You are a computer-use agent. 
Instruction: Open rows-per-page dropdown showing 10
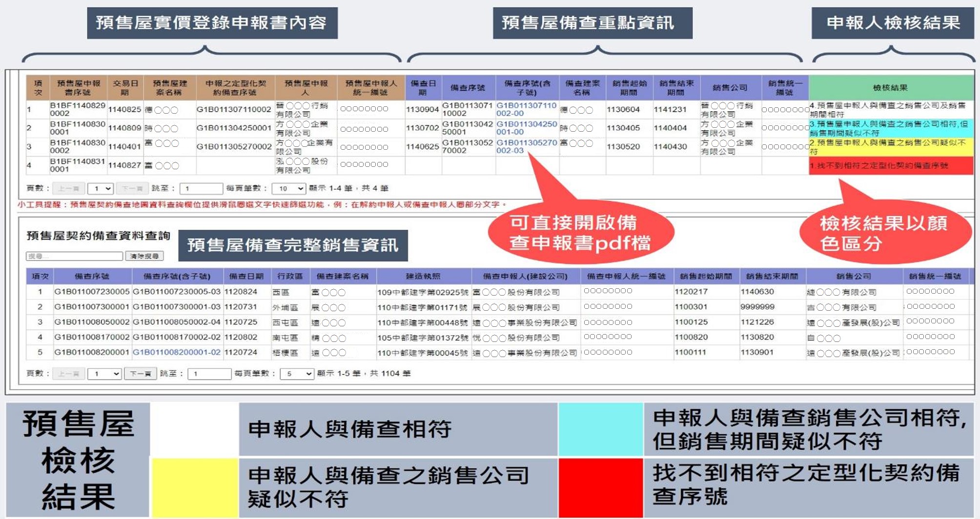tap(288, 188)
